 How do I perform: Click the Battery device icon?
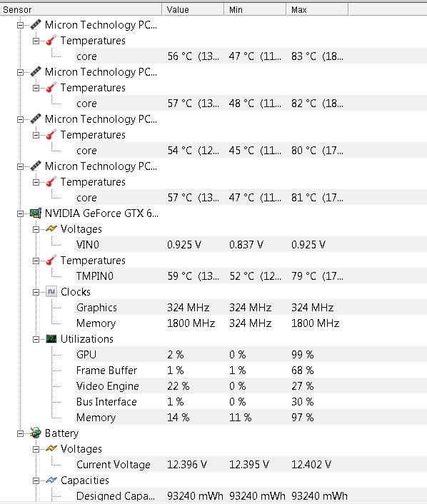click(36, 433)
